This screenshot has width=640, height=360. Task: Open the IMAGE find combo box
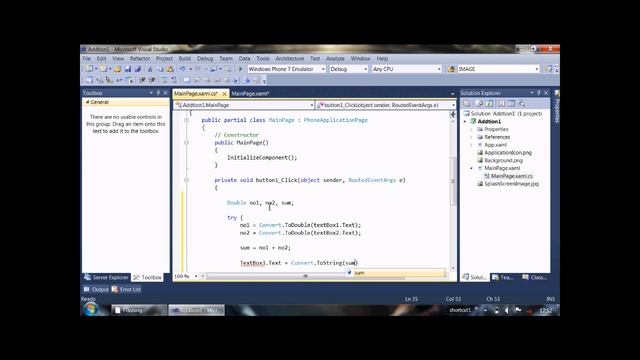[x=536, y=69]
